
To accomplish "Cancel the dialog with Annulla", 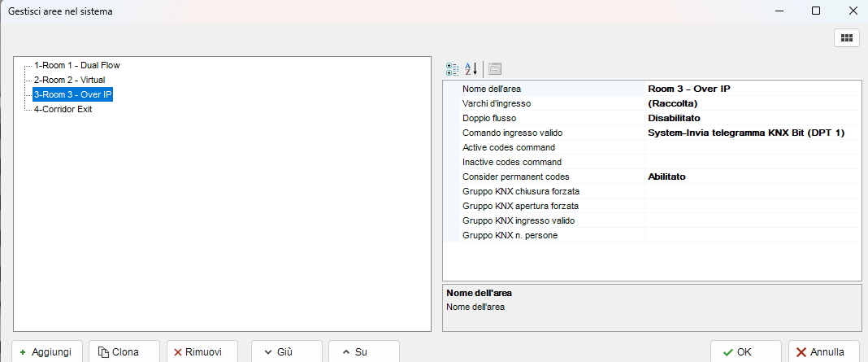I will pos(822,352).
